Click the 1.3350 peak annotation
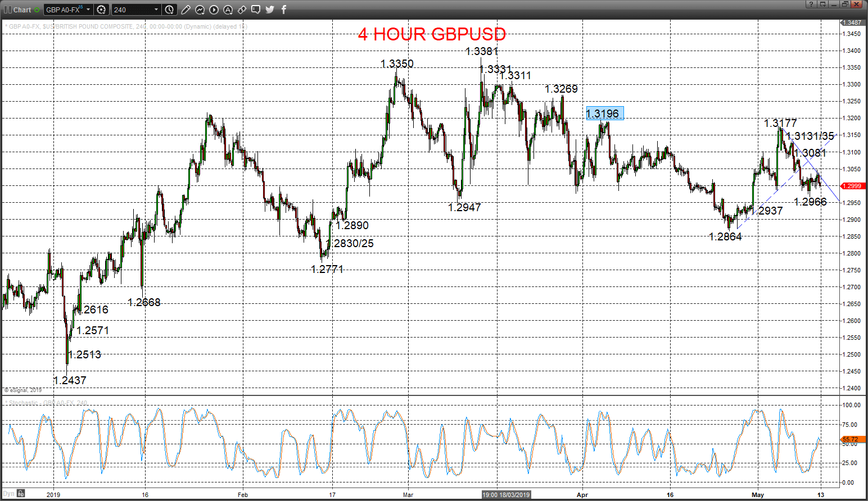868x501 pixels. point(397,63)
